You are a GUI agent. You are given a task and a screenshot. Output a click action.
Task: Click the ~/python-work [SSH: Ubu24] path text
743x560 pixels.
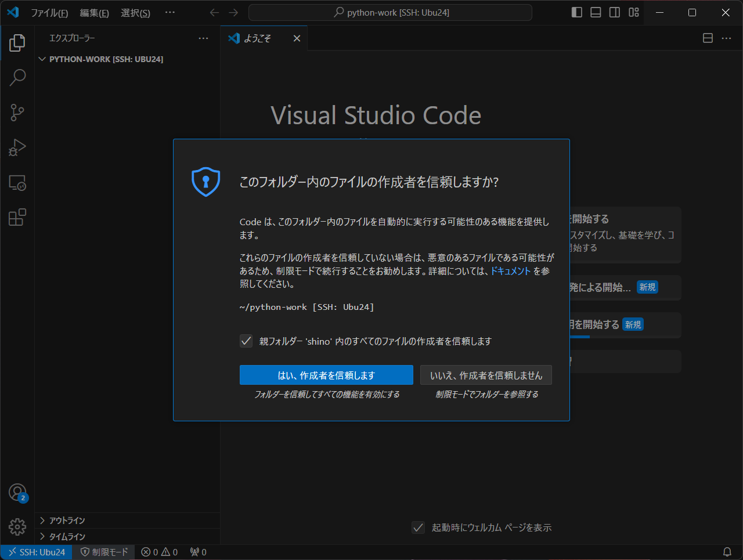tap(307, 307)
